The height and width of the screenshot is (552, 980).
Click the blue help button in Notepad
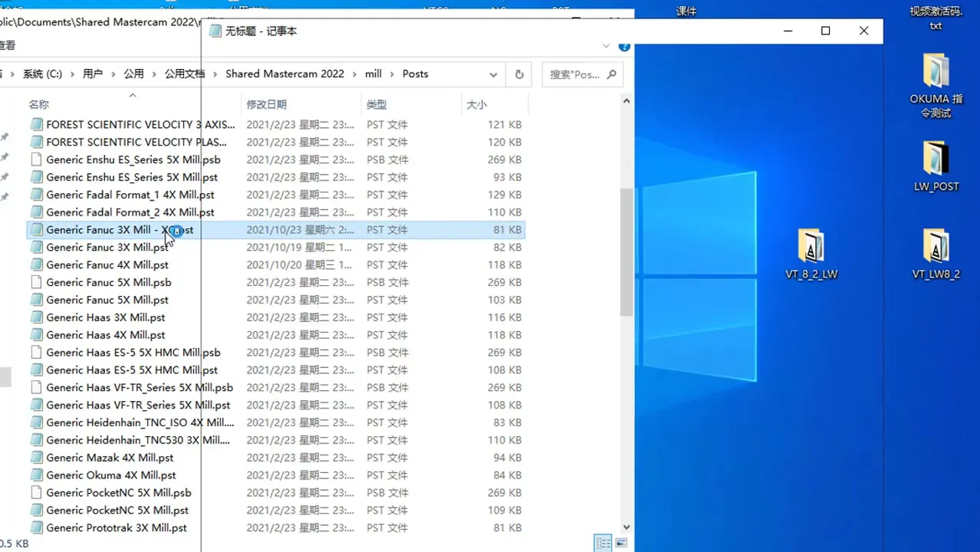624,46
